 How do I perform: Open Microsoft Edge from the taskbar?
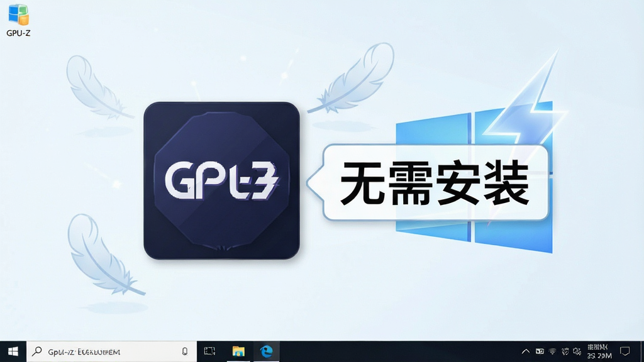[267, 351]
